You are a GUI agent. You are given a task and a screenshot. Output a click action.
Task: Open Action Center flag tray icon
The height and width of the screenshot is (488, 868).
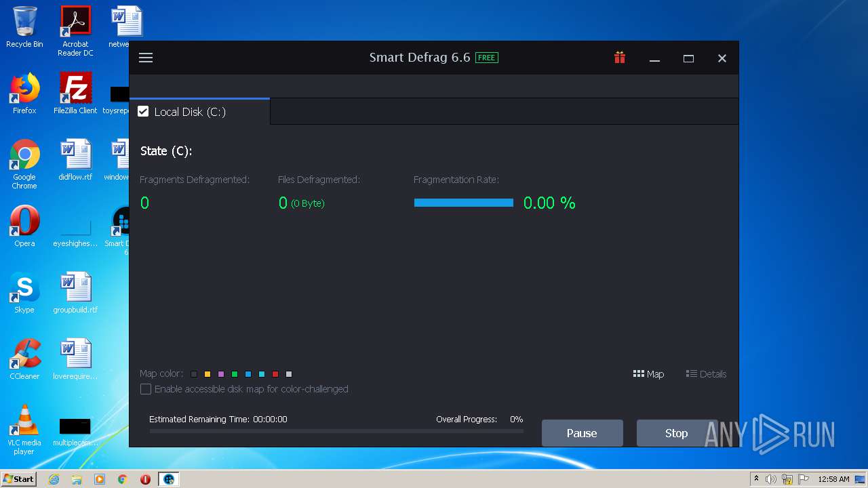coord(804,479)
